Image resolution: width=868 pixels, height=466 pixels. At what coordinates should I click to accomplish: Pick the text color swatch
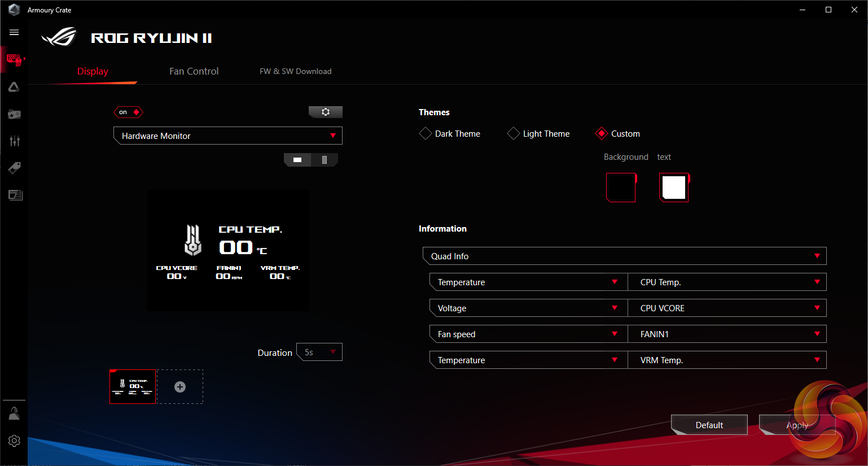pyautogui.click(x=674, y=188)
